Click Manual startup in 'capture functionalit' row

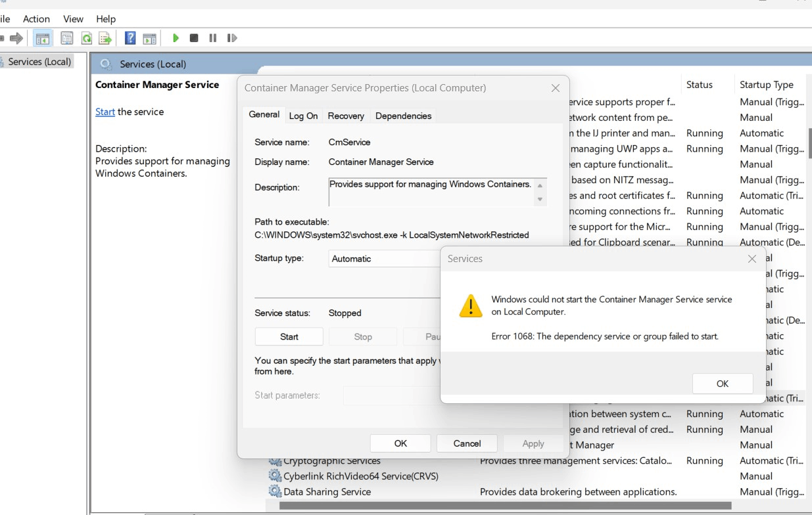pos(756,164)
